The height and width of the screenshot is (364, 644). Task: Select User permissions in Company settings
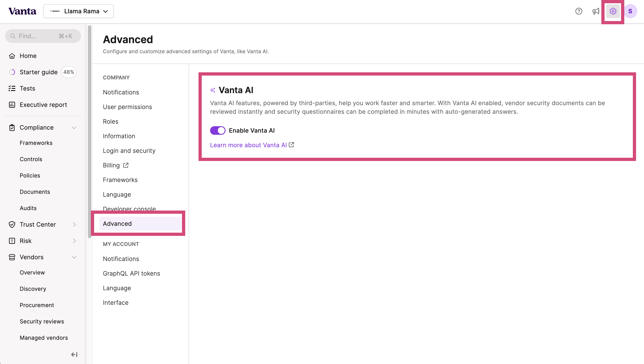(127, 107)
